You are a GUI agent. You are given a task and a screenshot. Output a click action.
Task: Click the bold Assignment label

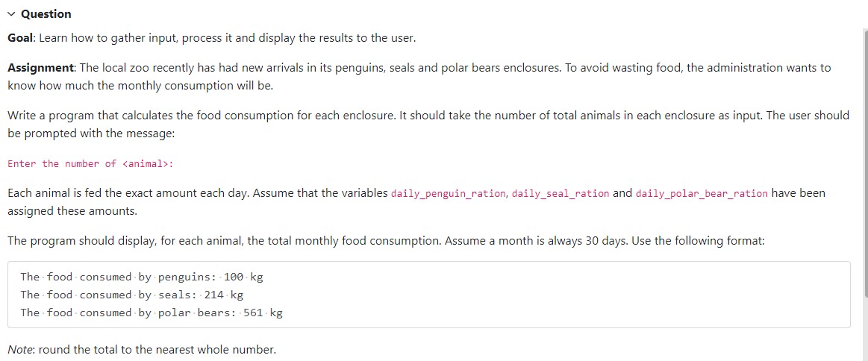click(40, 68)
